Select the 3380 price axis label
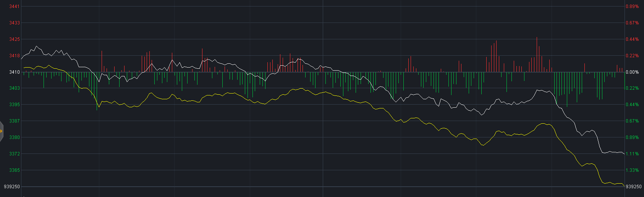 15,137
